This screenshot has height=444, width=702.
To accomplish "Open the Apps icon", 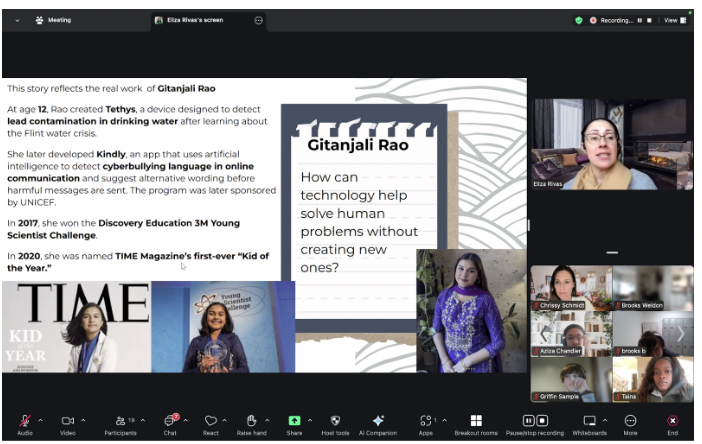I will tap(426, 421).
